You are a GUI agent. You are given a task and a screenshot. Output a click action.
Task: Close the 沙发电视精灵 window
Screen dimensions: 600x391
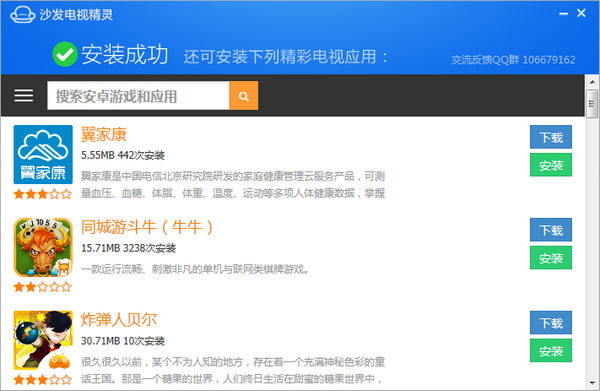tap(581, 13)
